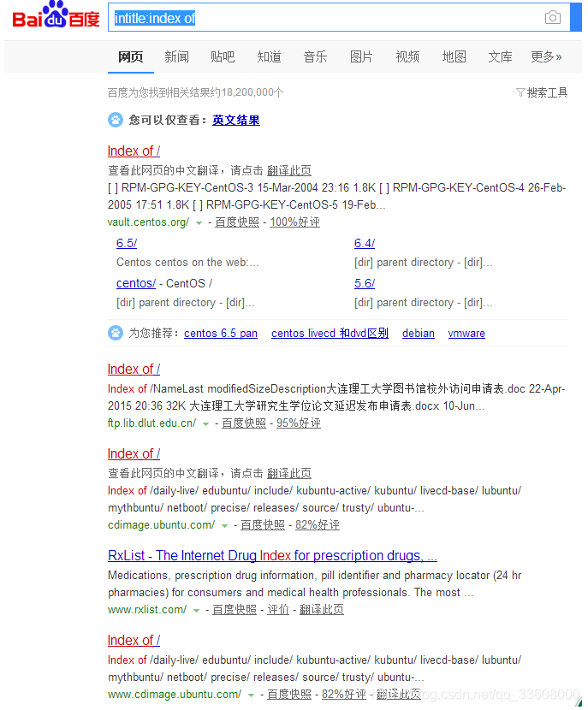Open camera image search icon

tap(553, 18)
